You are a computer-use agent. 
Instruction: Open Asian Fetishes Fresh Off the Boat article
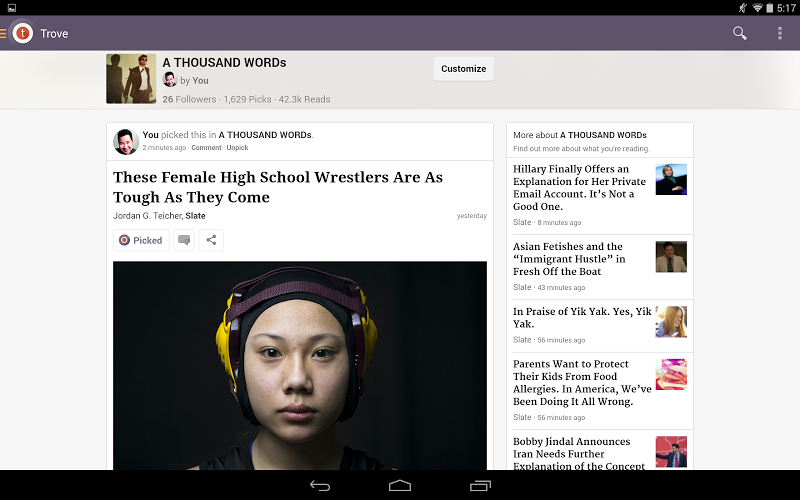tap(569, 259)
